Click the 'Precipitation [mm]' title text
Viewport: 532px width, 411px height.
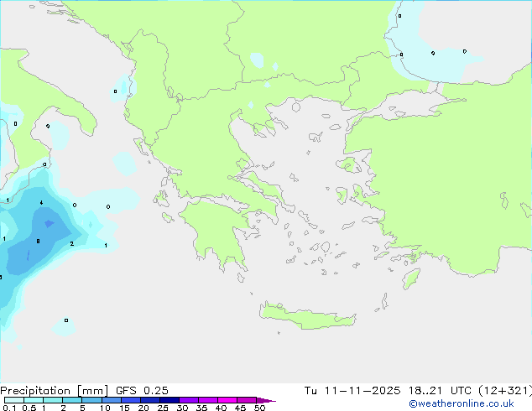(54, 391)
